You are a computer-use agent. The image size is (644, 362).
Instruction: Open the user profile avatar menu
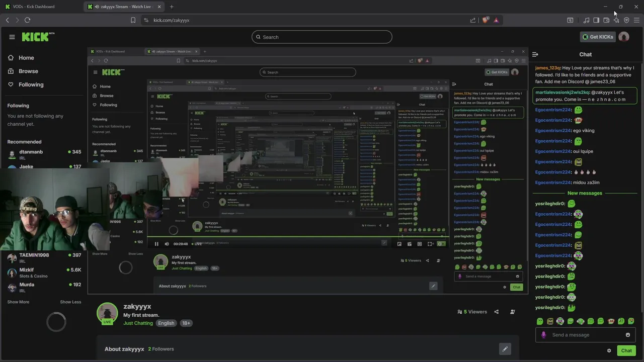click(x=624, y=37)
